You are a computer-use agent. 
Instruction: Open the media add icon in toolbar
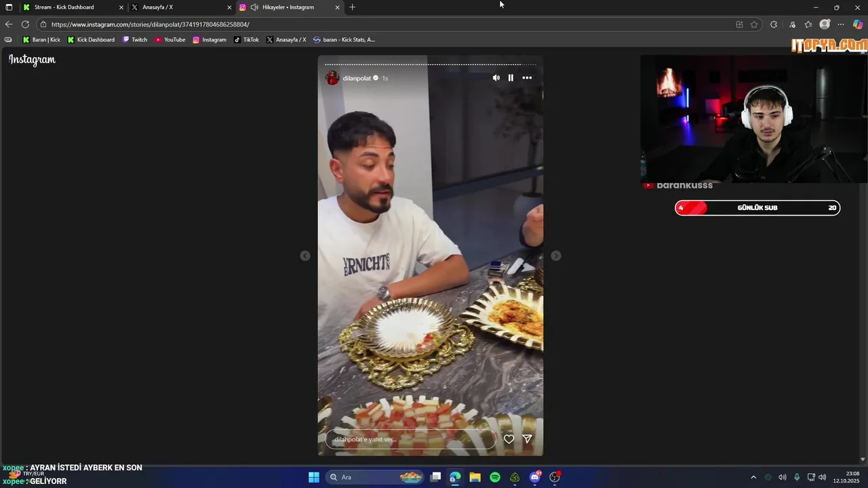click(x=792, y=24)
